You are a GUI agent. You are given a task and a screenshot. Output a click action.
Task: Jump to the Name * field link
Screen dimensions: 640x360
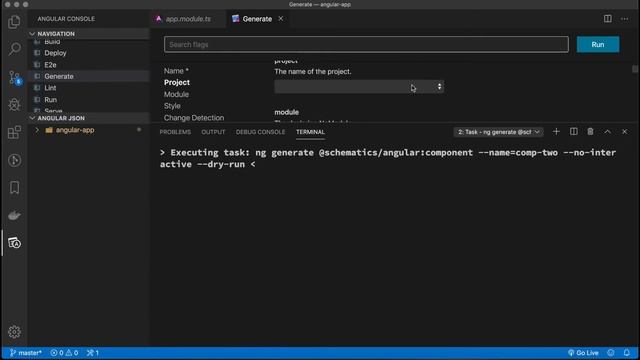click(176, 71)
